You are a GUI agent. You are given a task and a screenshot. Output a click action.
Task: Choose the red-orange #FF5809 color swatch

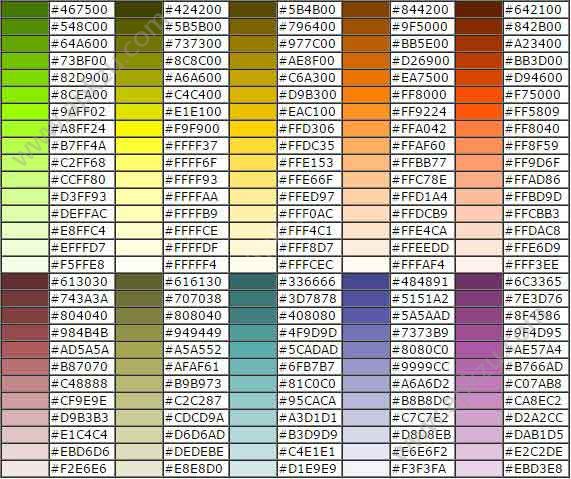point(479,111)
